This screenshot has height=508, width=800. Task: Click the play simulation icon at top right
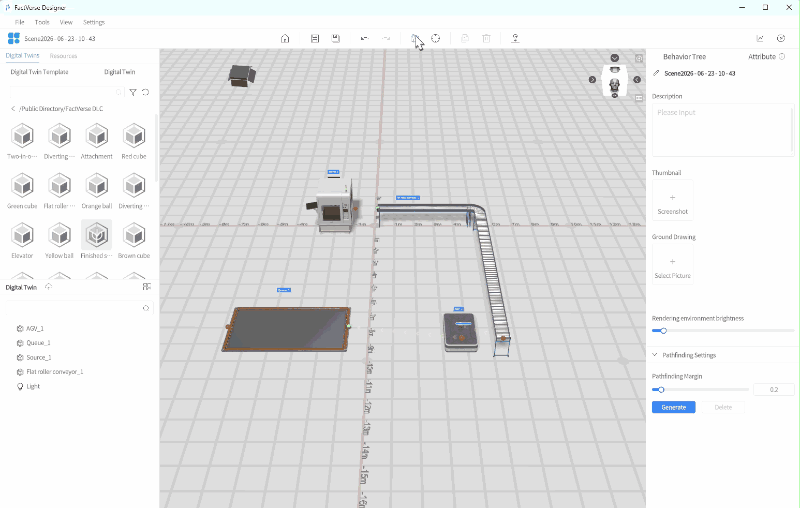pos(781,38)
